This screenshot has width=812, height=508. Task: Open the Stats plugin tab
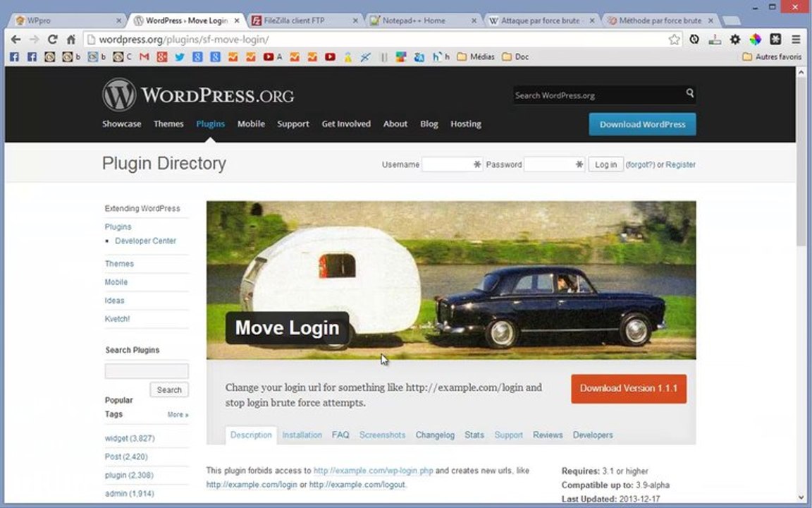pos(474,435)
